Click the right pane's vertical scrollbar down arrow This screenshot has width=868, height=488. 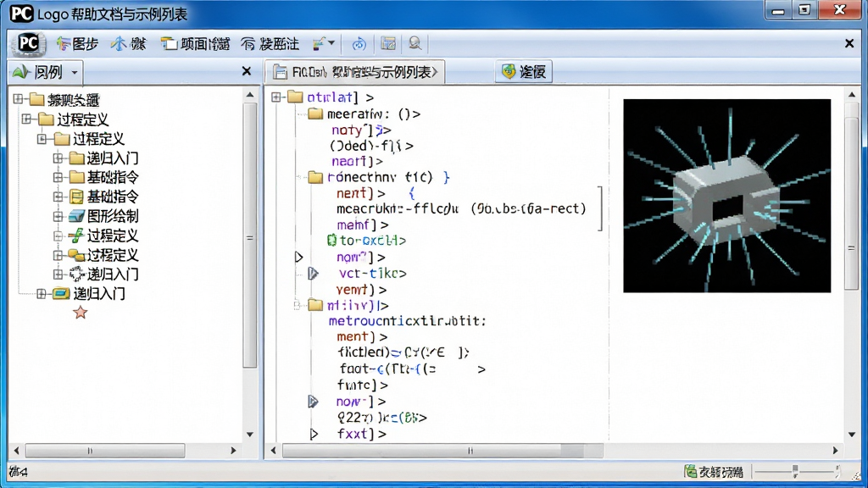tap(851, 435)
